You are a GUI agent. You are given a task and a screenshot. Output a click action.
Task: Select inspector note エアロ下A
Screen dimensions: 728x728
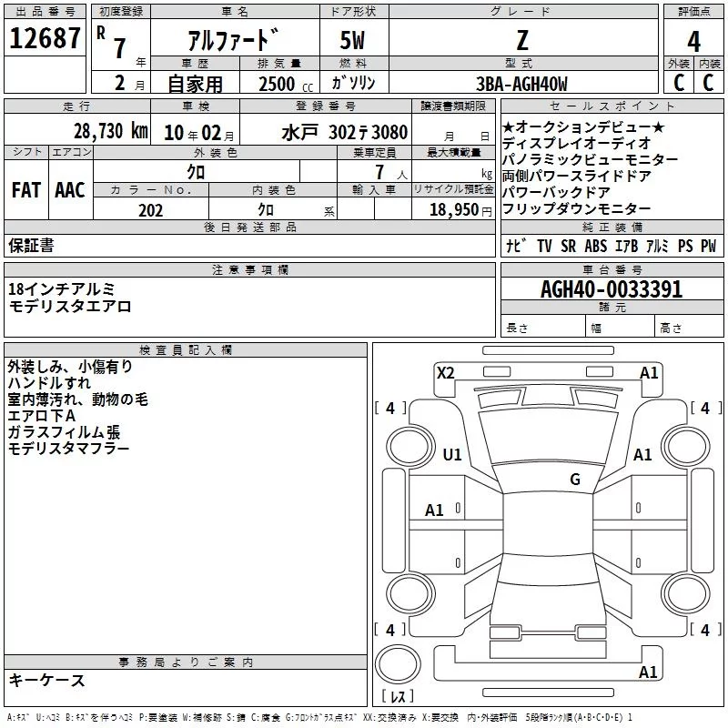[41, 416]
